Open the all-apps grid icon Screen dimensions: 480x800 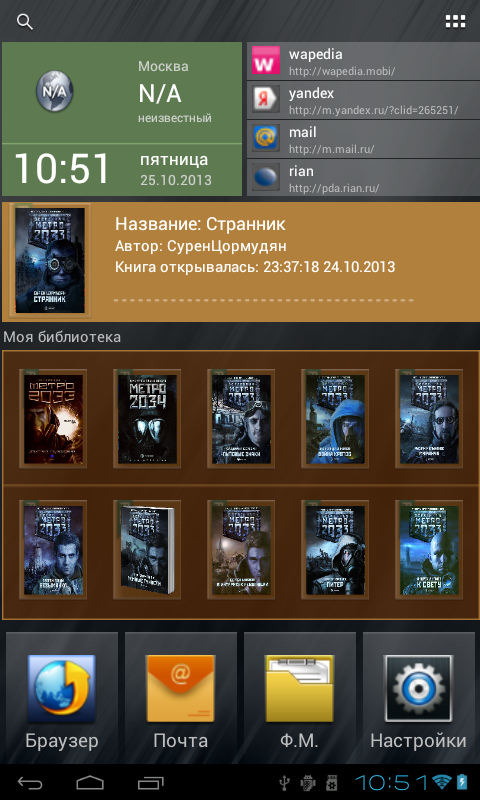pos(455,21)
